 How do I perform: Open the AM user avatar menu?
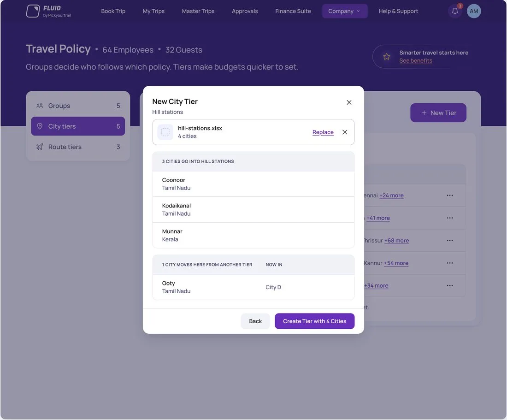(x=474, y=11)
